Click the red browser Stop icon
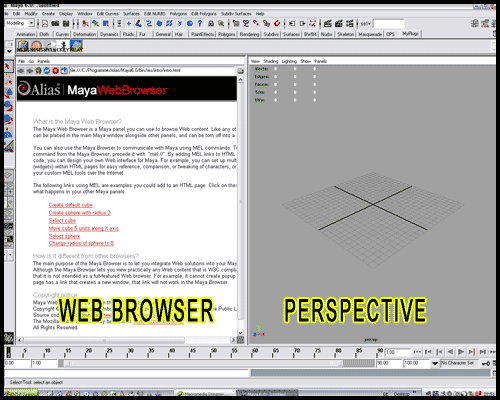This screenshot has width=500, height=400. [x=56, y=71]
